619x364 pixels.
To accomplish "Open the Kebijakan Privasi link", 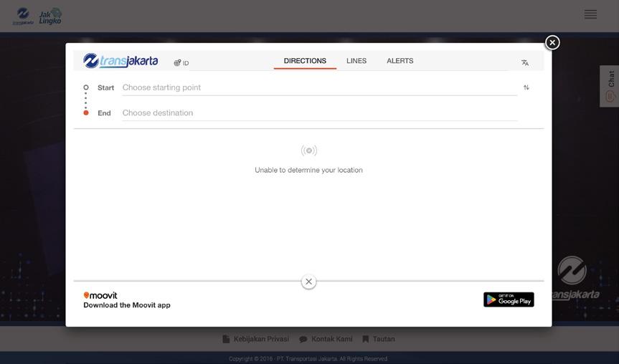I will pyautogui.click(x=256, y=339).
